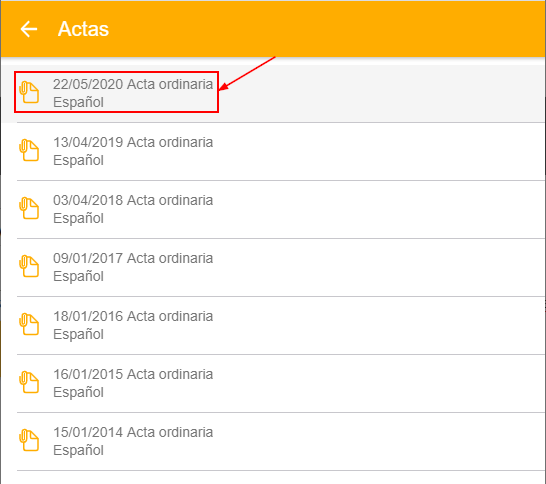This screenshot has width=546, height=484.
Task: Open attachment icon for 13/04/2019 acta
Action: [29, 150]
